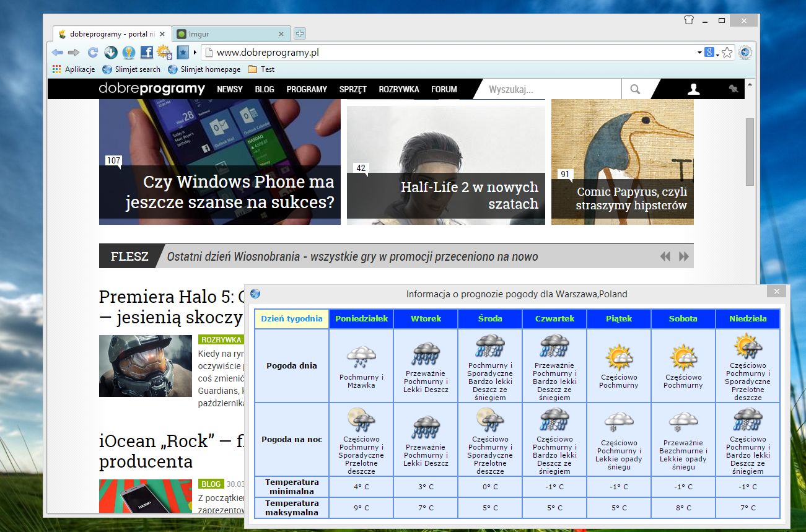This screenshot has height=532, width=806.
Task: Open the Facebook toolbar icon
Action: click(x=147, y=53)
